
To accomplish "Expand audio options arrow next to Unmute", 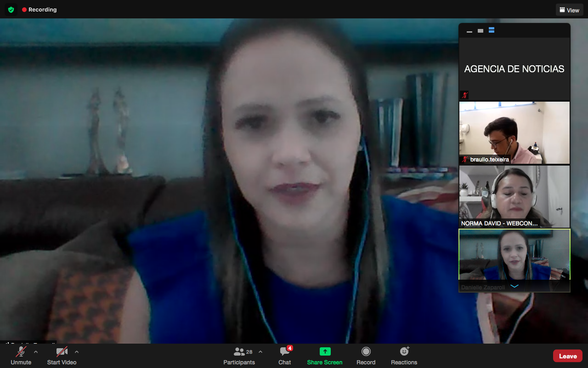I will [36, 352].
